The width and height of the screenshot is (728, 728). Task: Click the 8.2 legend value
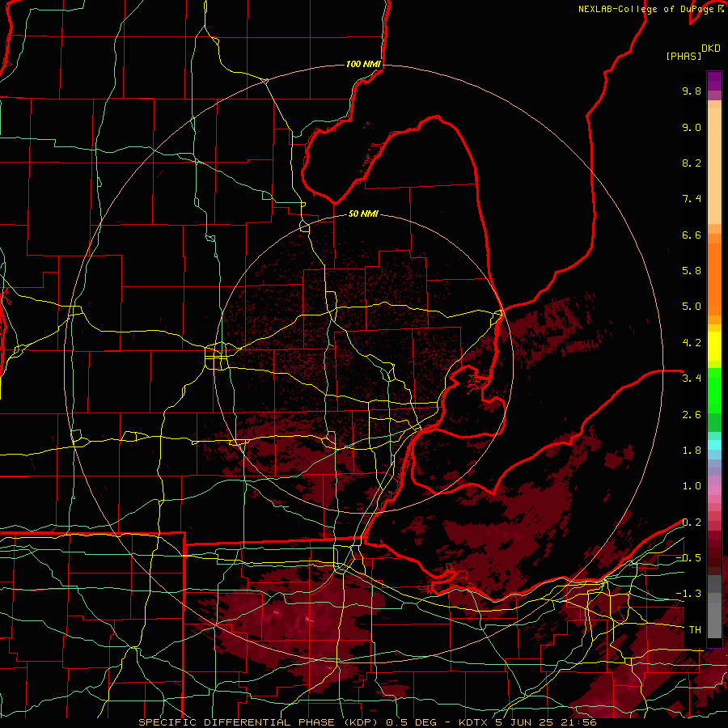click(x=692, y=163)
